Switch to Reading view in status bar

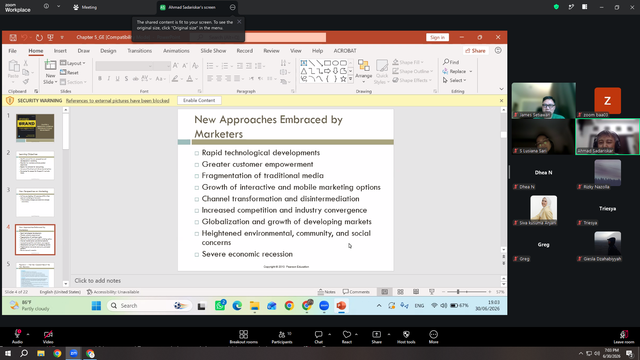click(416, 292)
